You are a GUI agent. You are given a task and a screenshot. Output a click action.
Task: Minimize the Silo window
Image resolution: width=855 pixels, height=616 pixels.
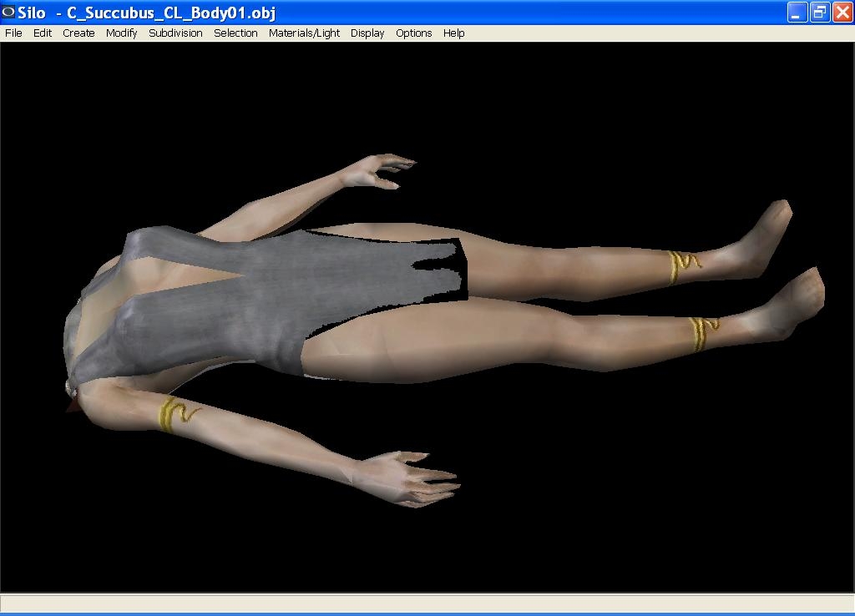[x=797, y=13]
